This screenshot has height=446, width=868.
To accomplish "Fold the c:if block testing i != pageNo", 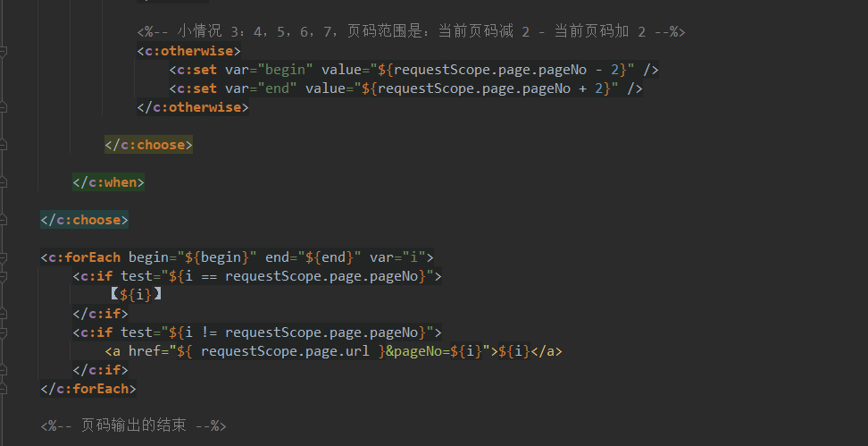I will click(x=4, y=332).
